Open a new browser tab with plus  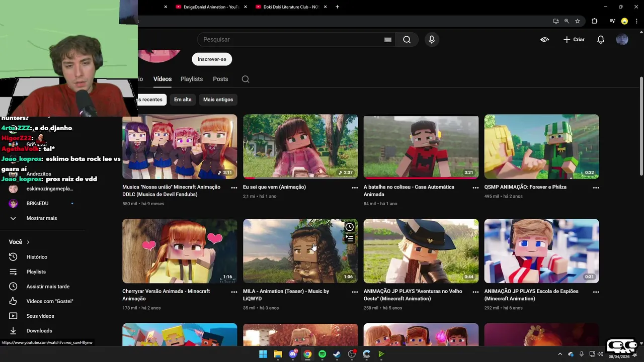pyautogui.click(x=337, y=7)
